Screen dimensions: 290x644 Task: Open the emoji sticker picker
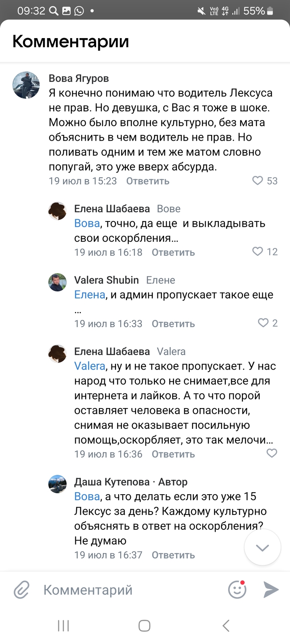pos(237,589)
